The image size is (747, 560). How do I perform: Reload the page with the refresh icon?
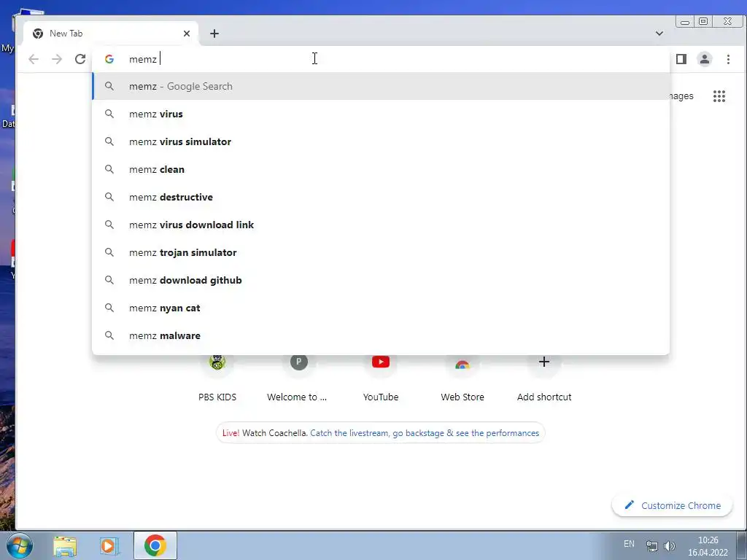point(80,59)
